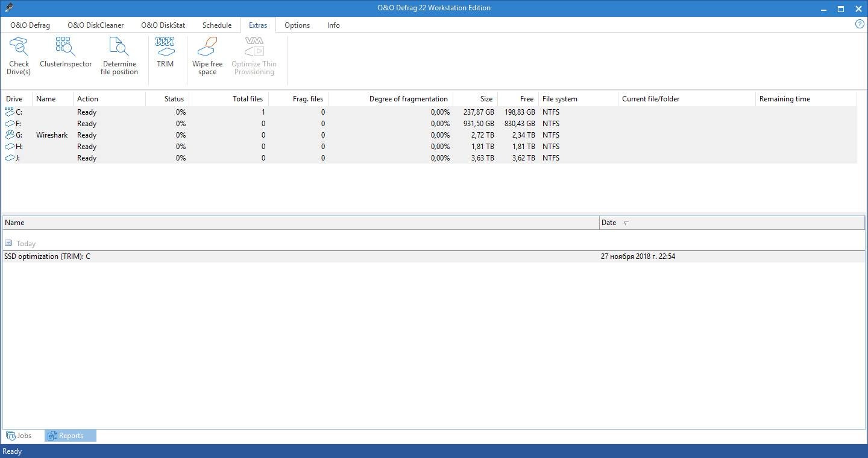
Task: Click the report date 27 ноября 2018
Action: coord(638,256)
